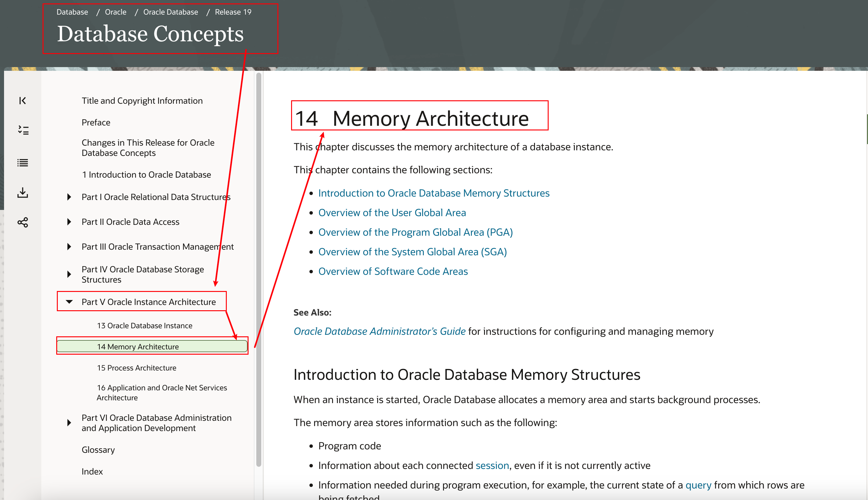The height and width of the screenshot is (500, 868).
Task: Click the table of contents list icon
Action: (x=23, y=163)
